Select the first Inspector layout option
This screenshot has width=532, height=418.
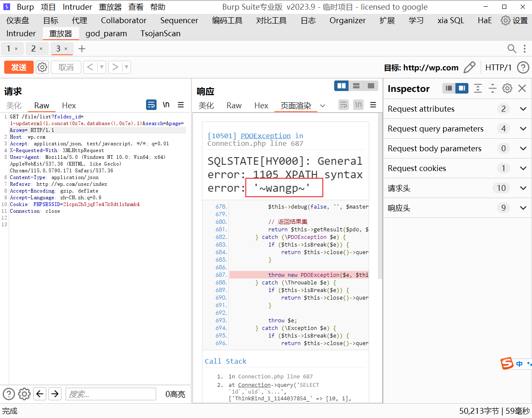(x=449, y=88)
